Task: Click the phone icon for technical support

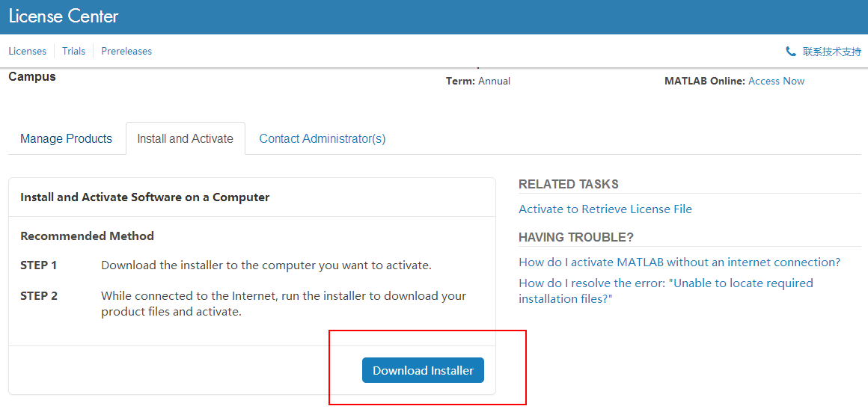Action: 790,52
